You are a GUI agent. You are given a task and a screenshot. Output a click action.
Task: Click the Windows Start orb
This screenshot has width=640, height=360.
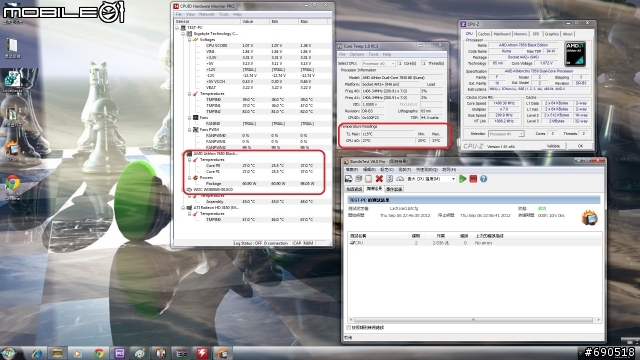click(x=9, y=353)
